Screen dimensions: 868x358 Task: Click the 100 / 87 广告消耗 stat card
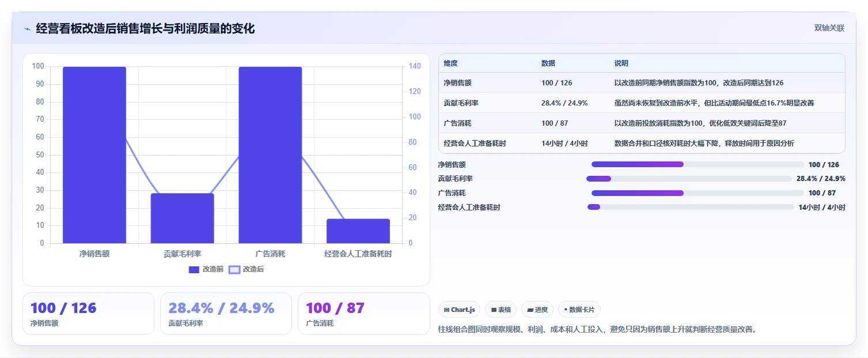tap(363, 314)
